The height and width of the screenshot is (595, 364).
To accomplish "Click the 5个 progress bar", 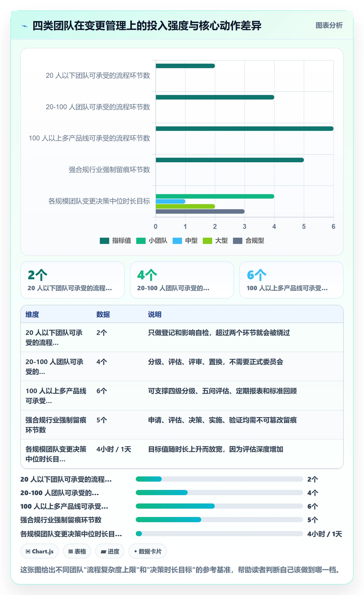I will pyautogui.click(x=219, y=520).
